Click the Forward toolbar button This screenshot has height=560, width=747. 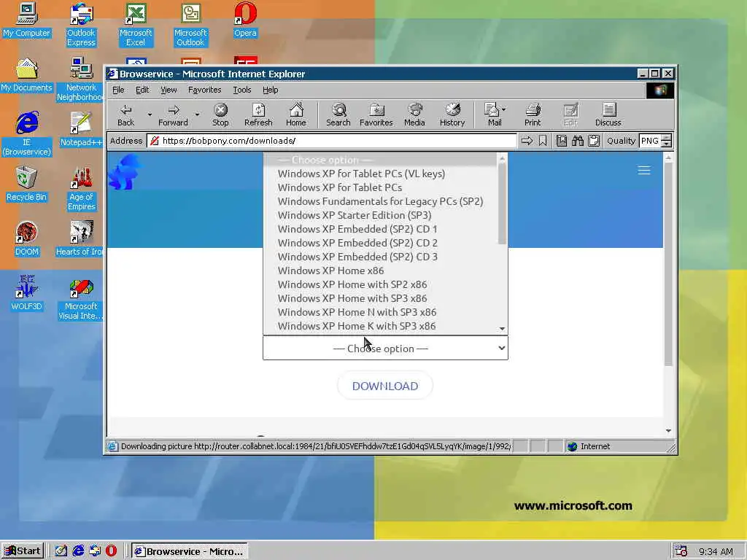173,114
